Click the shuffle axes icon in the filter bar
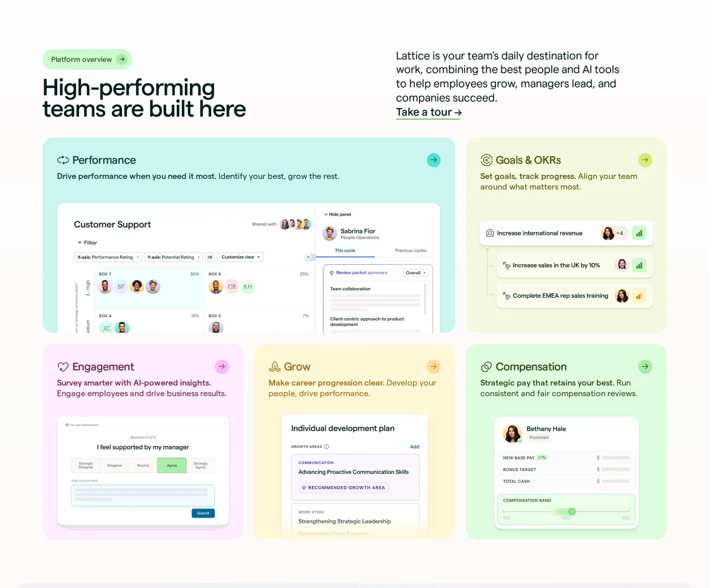This screenshot has height=588, width=709. click(x=210, y=257)
